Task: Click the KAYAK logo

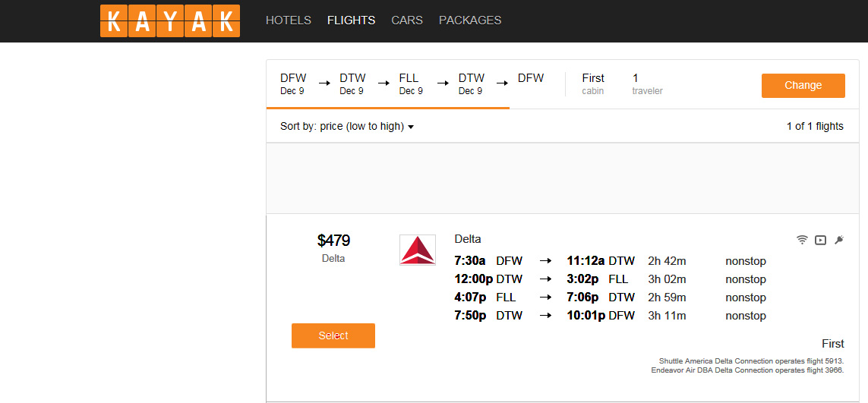Action: [x=169, y=21]
